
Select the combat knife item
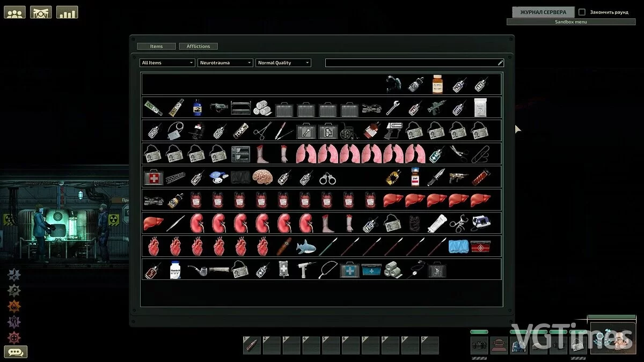tap(436, 177)
